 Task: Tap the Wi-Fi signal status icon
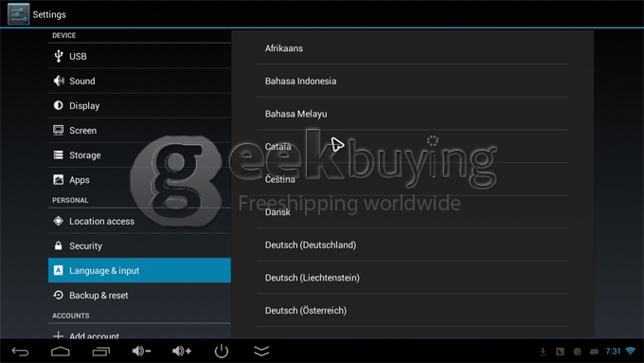(x=630, y=351)
